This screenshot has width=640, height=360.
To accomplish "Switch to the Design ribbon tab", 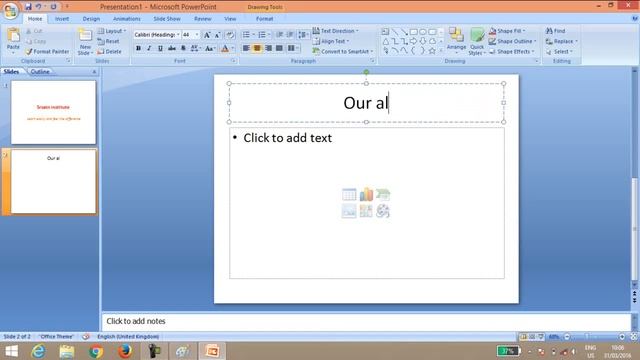I will pos(91,19).
